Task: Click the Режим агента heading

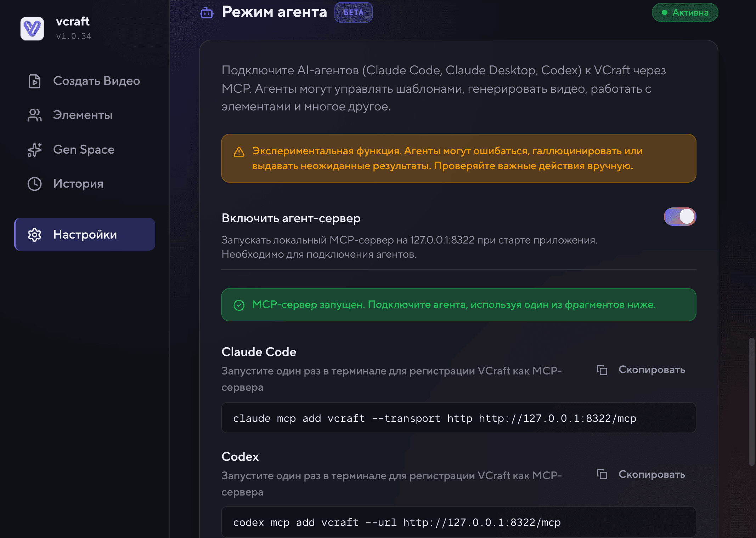Action: tap(275, 12)
